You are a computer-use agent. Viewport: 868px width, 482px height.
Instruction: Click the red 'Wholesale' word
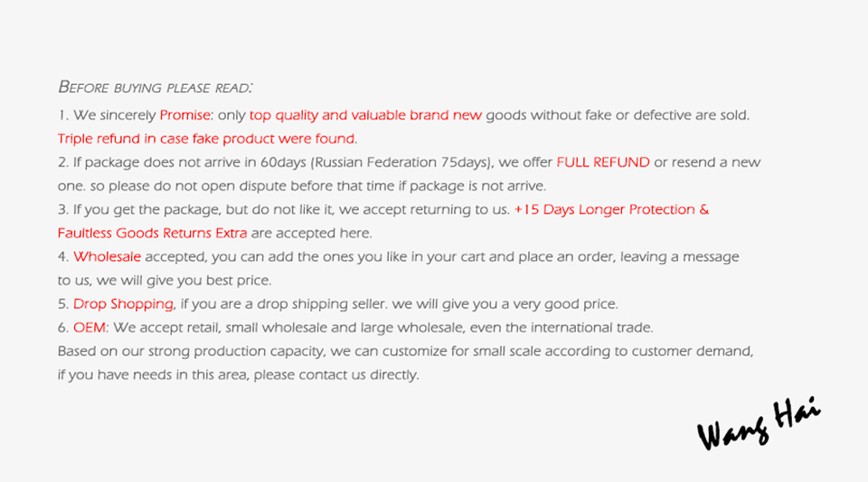coord(107,257)
